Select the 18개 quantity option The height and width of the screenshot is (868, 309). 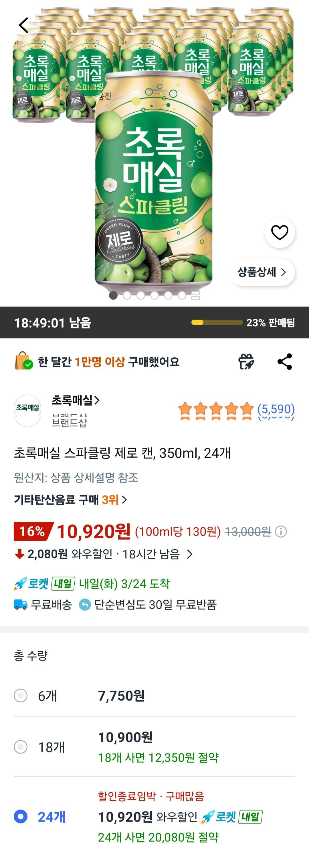tap(21, 747)
